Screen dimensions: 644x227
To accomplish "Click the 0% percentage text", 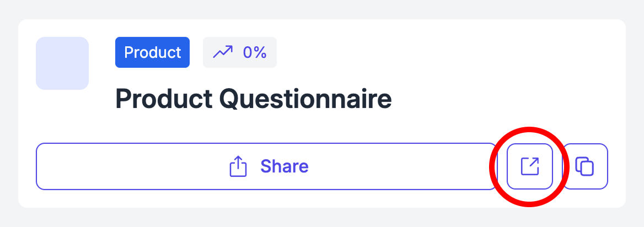I will pos(255,52).
